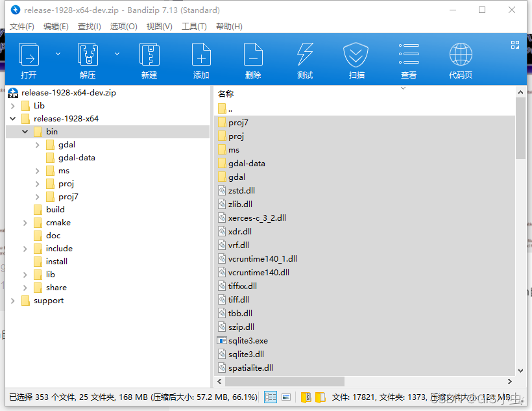This screenshot has height=411, width=532.
Task: Click the vertical scrollbar thumb of file list
Action: click(x=520, y=128)
